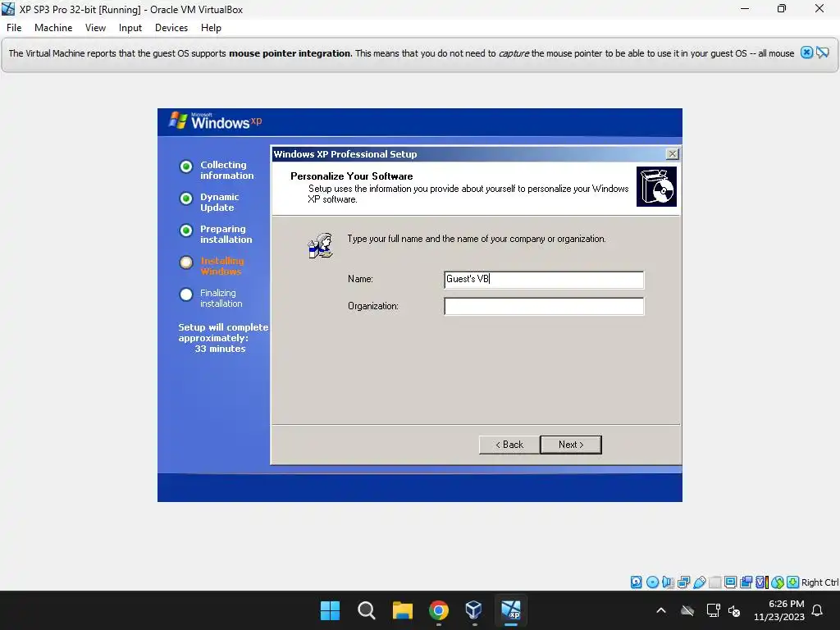Viewport: 840px width, 630px height.
Task: Open VirtualBox Manager from taskbar
Action: [474, 610]
